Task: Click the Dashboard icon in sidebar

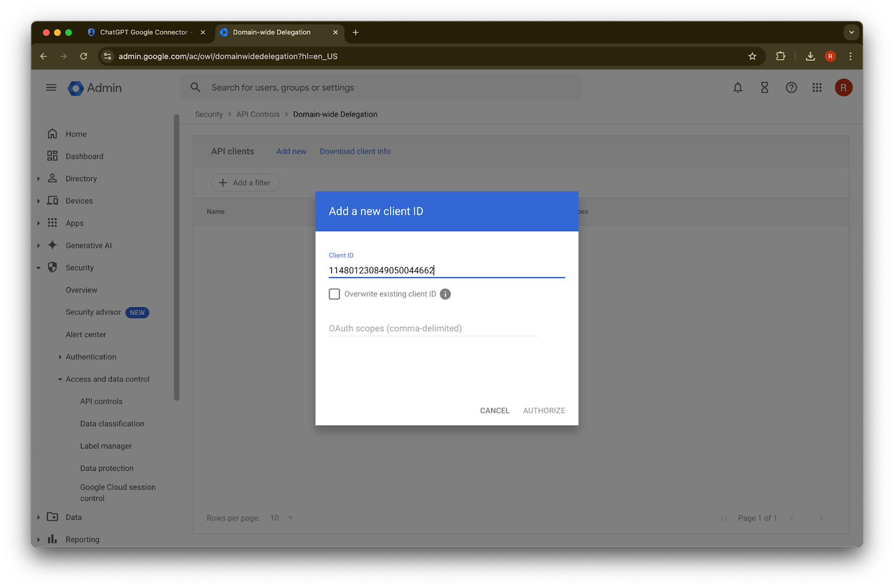Action: (x=53, y=156)
